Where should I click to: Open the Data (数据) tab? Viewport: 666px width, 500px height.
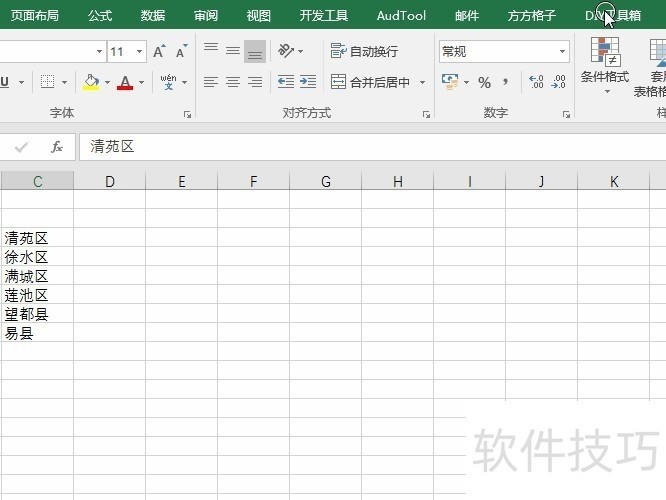coord(153,16)
